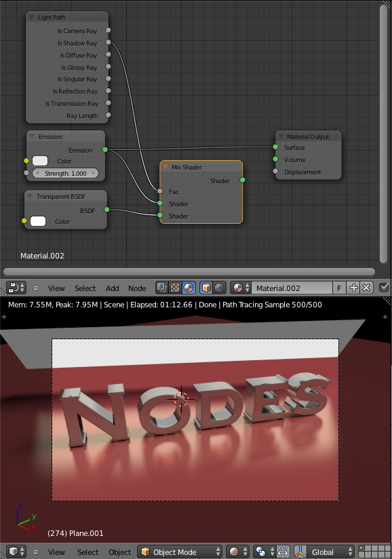Open the Add menu in node editor
This screenshot has height=559, width=392.
113,288
